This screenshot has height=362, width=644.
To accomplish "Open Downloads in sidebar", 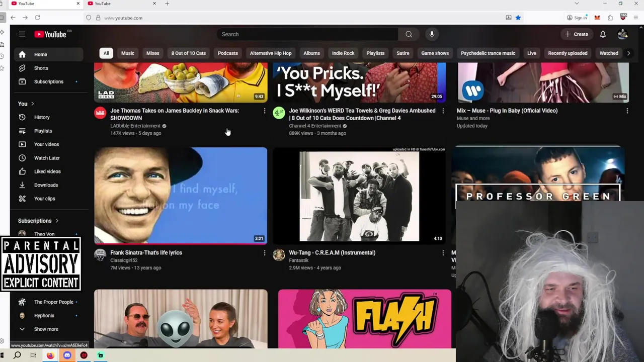I will 46,185.
